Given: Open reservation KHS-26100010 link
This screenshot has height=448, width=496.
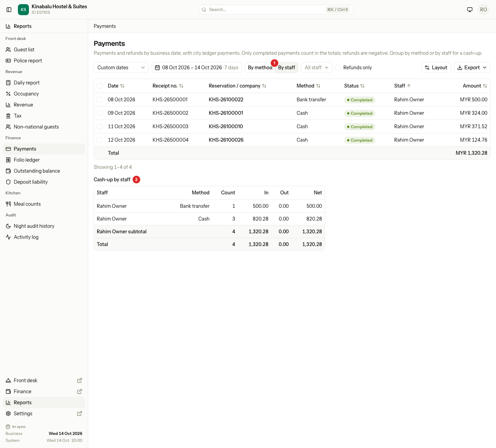Looking at the screenshot, I should (226, 126).
